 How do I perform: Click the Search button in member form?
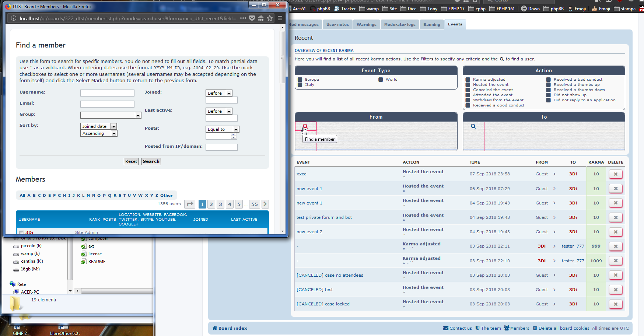tap(151, 161)
